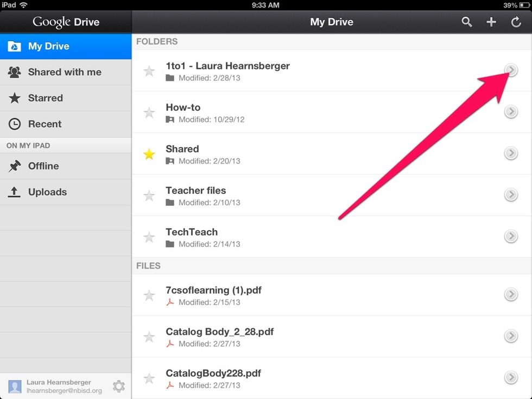Open details chevron for Shared folder
Screen dimensions: 532x399
coord(511,153)
